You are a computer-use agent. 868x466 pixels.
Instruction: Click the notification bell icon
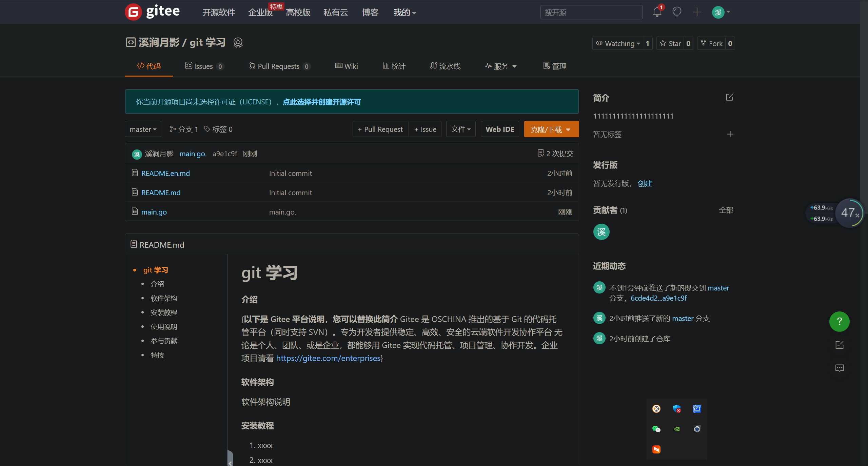click(x=657, y=13)
